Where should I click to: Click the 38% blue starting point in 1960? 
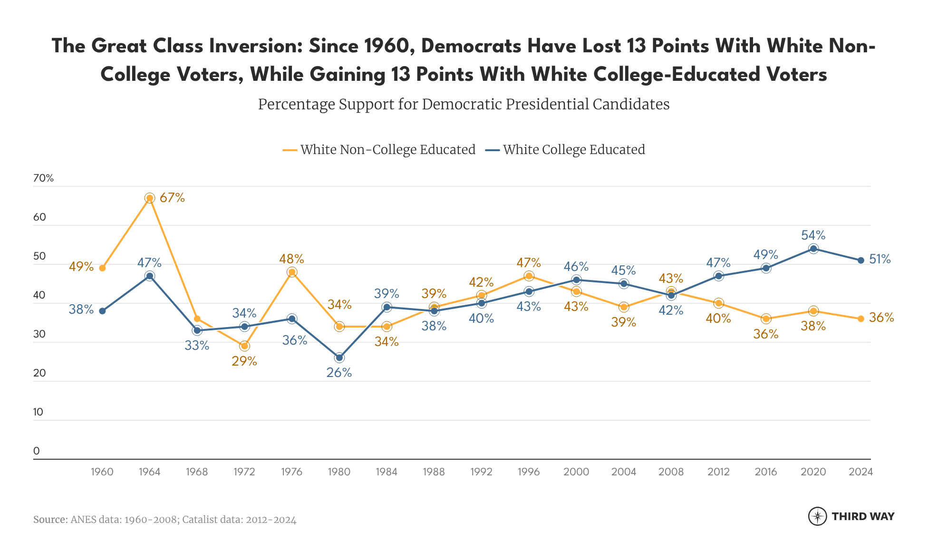102,311
